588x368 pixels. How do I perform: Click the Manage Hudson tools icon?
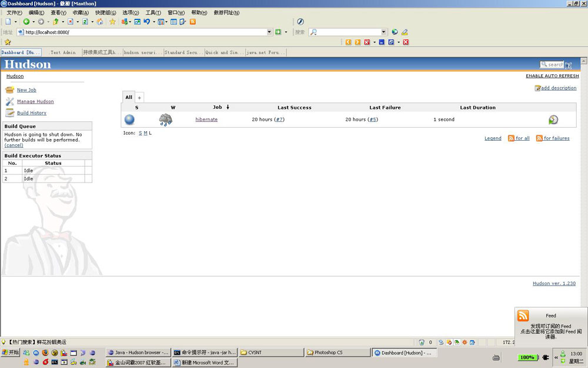(10, 101)
